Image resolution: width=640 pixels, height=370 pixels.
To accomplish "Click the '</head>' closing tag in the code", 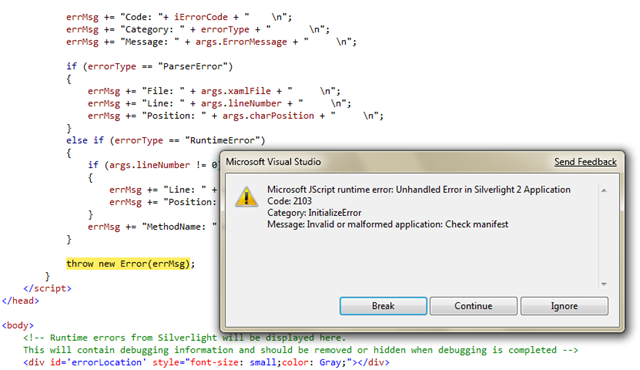I will [x=20, y=301].
